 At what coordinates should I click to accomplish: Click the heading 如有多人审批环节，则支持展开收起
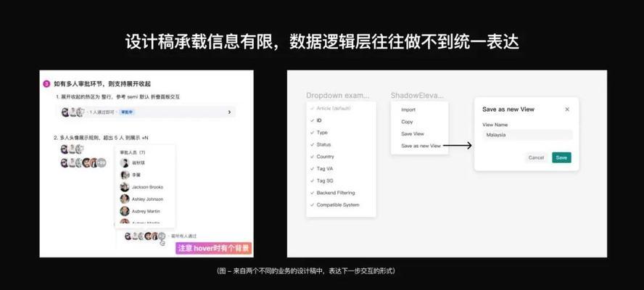point(102,84)
